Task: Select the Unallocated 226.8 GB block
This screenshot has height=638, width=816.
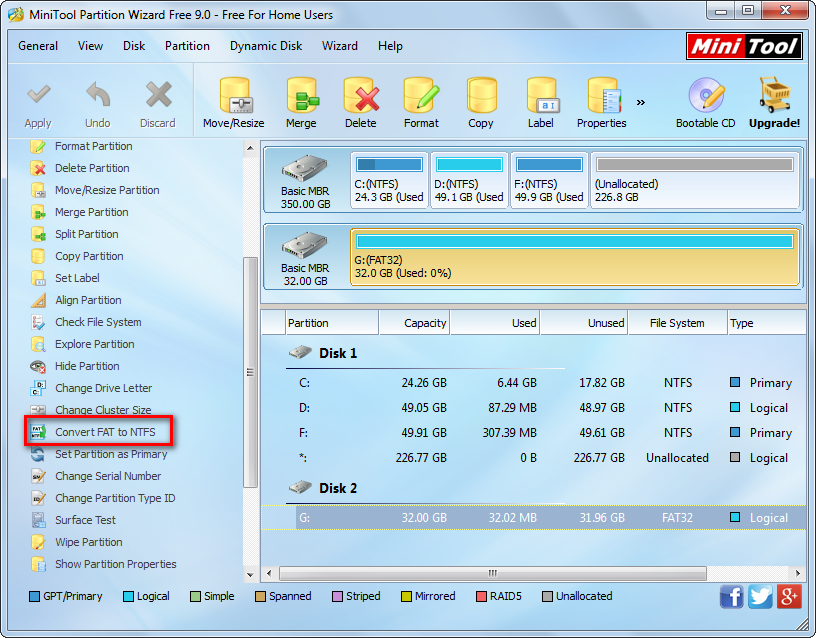Action: tap(695, 180)
